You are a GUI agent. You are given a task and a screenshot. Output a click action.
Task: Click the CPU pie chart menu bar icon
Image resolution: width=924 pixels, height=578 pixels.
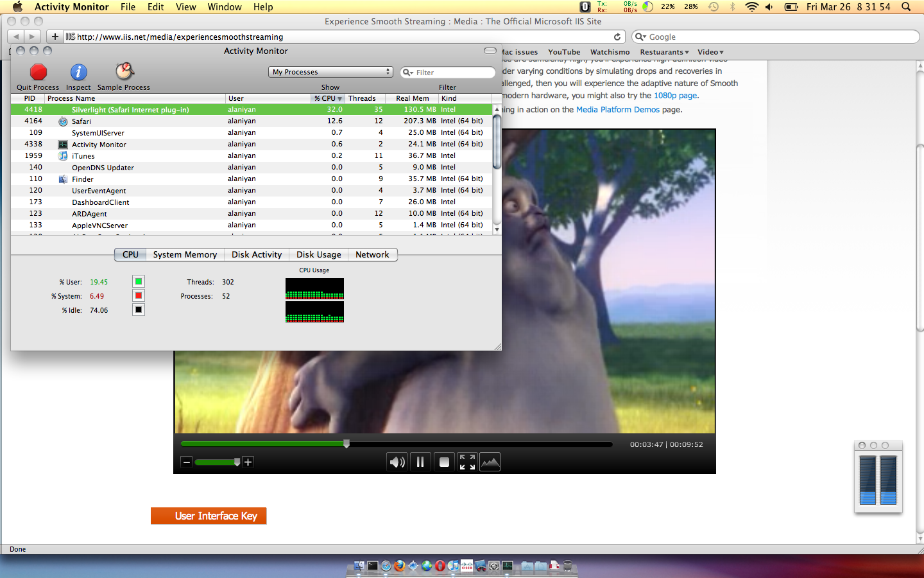pos(648,7)
